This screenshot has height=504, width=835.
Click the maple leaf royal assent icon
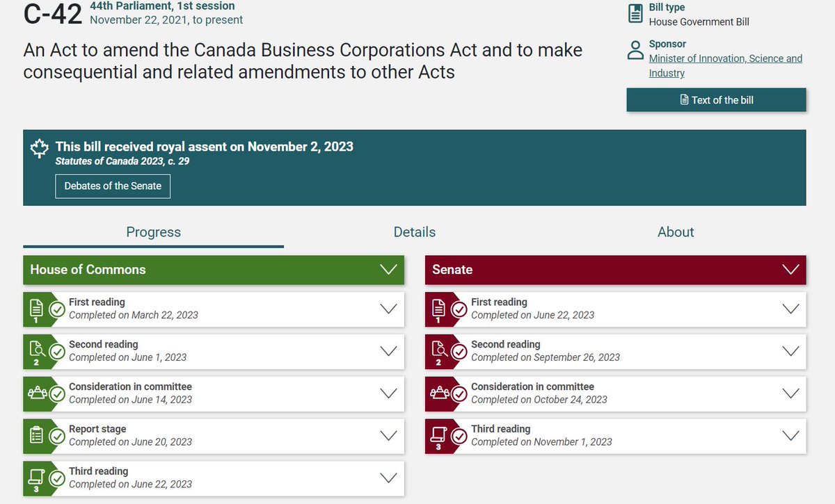(39, 148)
